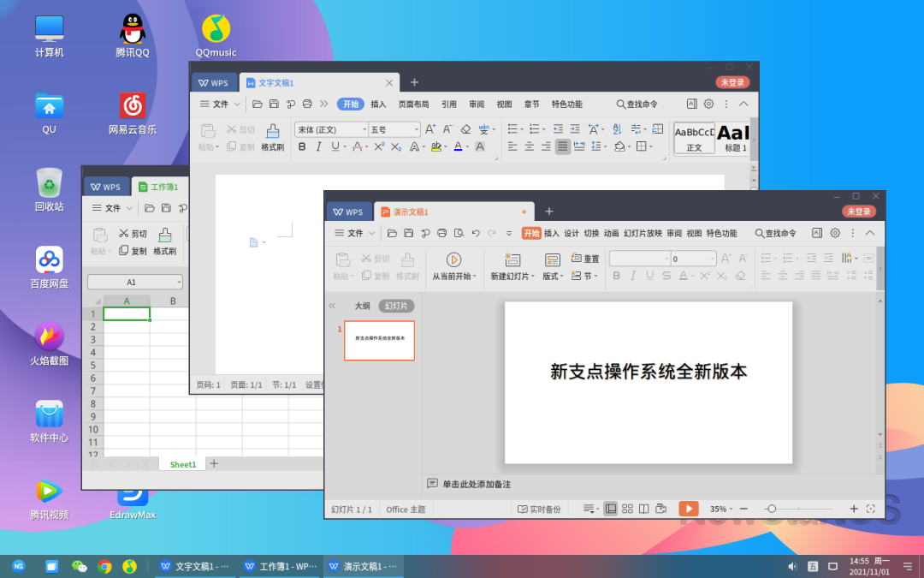Open the Animation (动画) tab in Presentation
Image resolution: width=924 pixels, height=578 pixels.
[x=611, y=233]
